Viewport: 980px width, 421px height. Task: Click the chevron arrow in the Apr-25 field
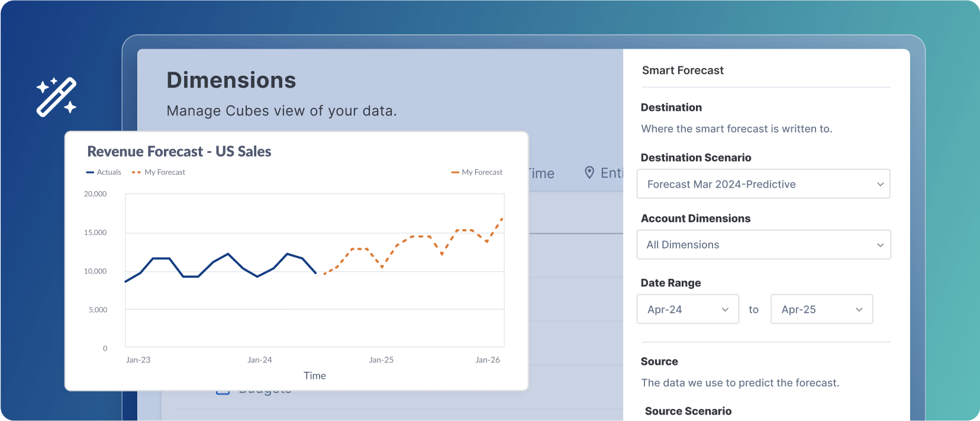859,310
